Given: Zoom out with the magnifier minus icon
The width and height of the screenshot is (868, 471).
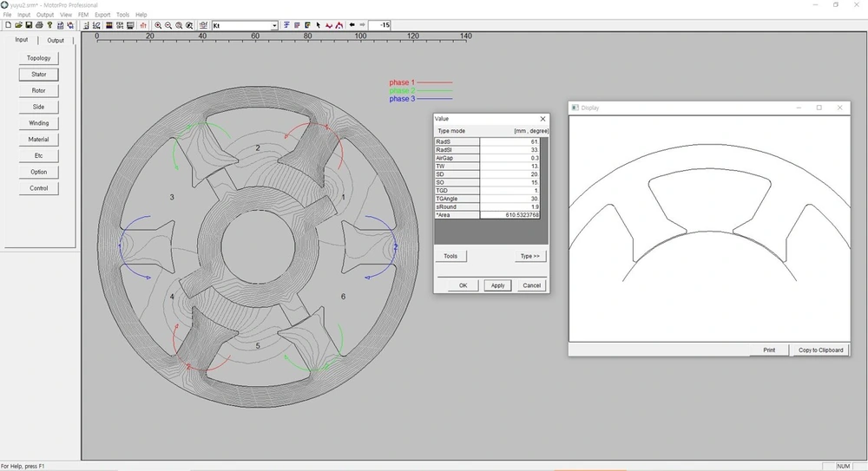Looking at the screenshot, I should click(168, 25).
